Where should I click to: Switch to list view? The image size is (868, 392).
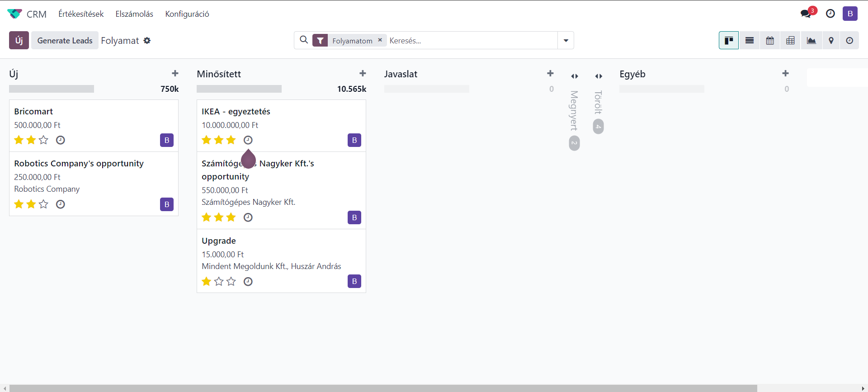click(x=750, y=40)
